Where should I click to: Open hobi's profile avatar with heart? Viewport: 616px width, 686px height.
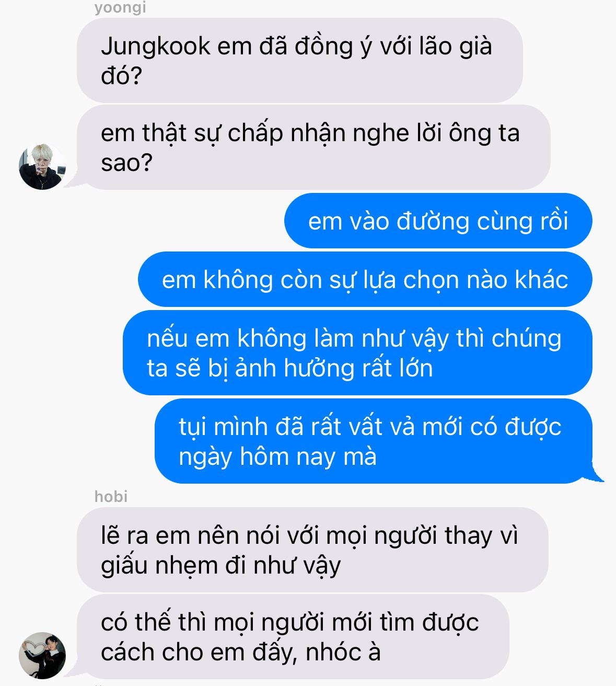point(42,655)
